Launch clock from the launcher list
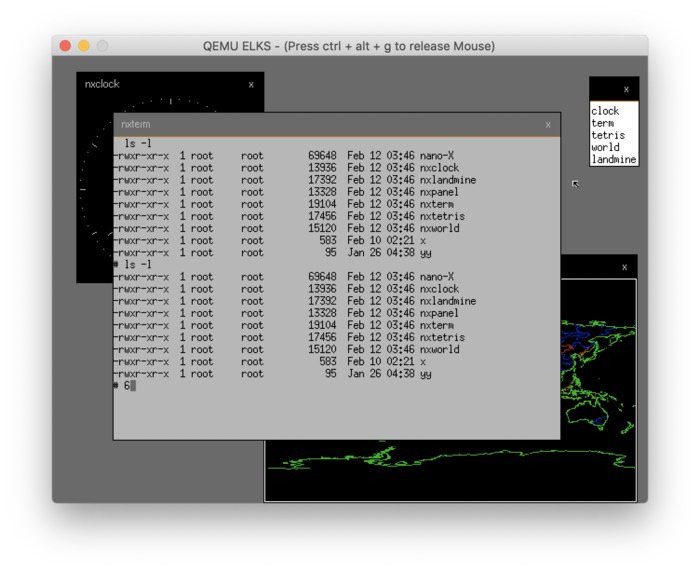The height and width of the screenshot is (572, 700). tap(605, 111)
